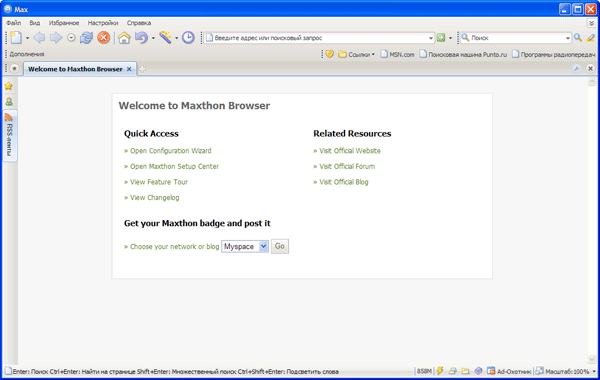Close the Welcome to Maxthon Browser tab
The image size is (600, 380).
(129, 69)
